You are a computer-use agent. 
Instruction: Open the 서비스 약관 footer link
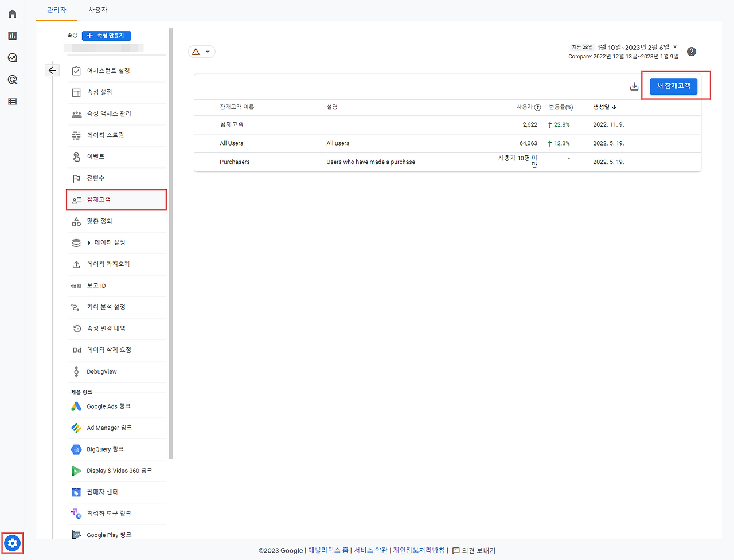pos(371,550)
